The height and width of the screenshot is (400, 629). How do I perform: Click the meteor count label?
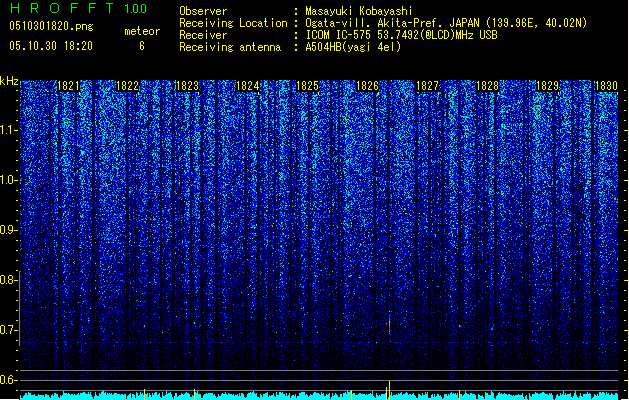(x=142, y=31)
